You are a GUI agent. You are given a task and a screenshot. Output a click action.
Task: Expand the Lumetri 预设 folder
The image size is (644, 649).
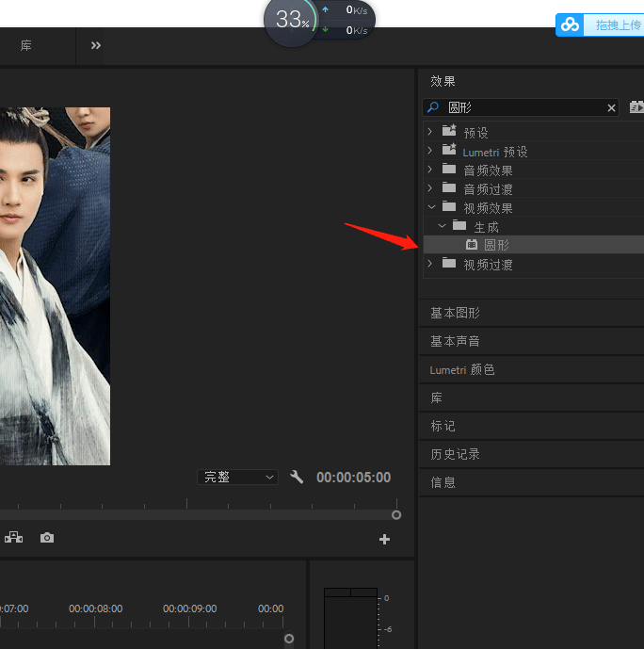[x=430, y=151]
